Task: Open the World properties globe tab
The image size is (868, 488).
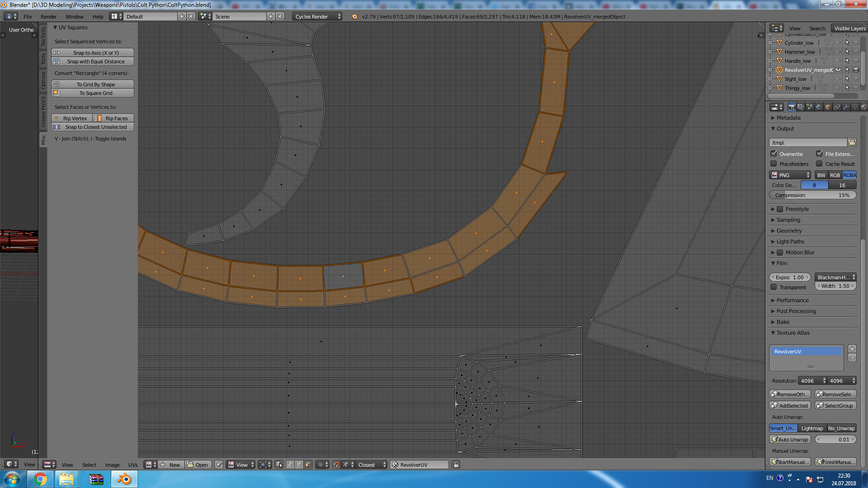Action: click(819, 107)
